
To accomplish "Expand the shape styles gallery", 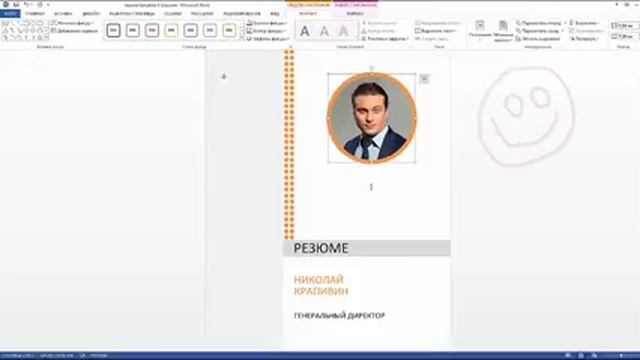I will click(x=242, y=38).
